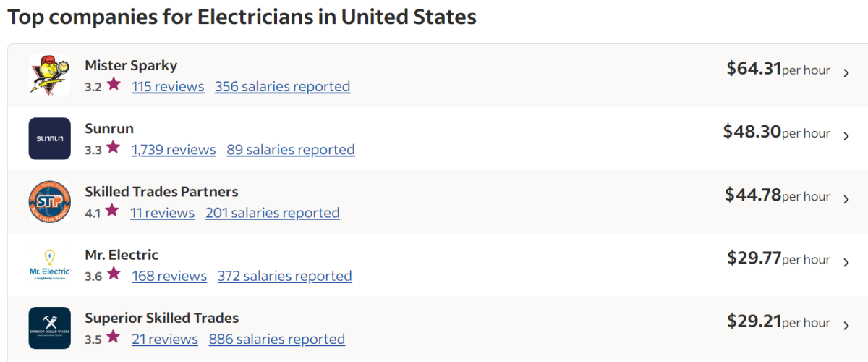Viewport: 868px width, 362px height.
Task: Click the star icon beside Sunrun's 3.3 rating
Action: 113,147
